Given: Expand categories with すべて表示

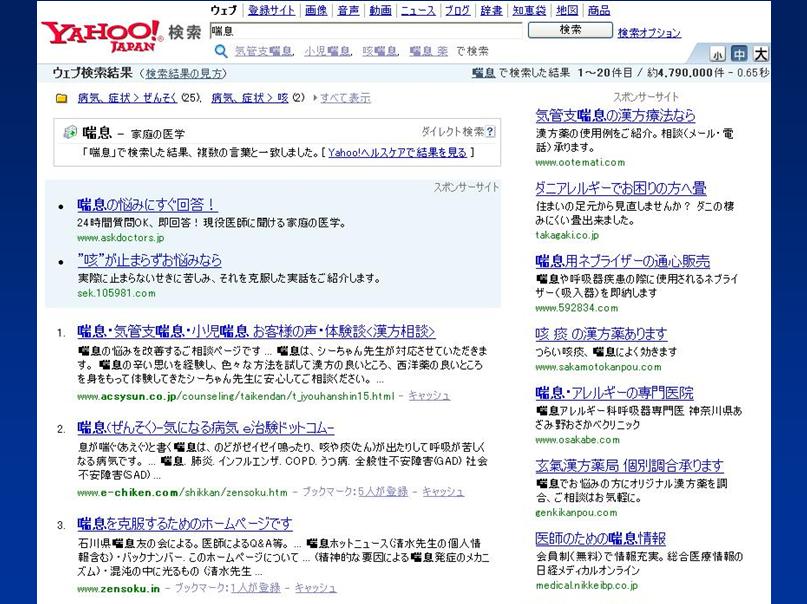Looking at the screenshot, I should pyautogui.click(x=345, y=98).
